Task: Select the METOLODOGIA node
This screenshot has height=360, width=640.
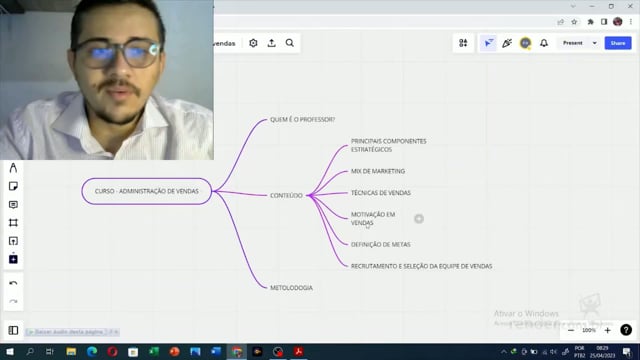Action: point(291,288)
